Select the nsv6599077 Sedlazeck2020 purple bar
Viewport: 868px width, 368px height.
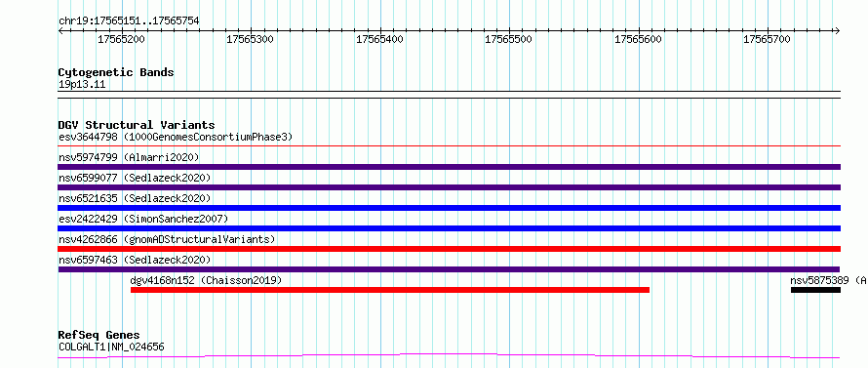point(449,187)
